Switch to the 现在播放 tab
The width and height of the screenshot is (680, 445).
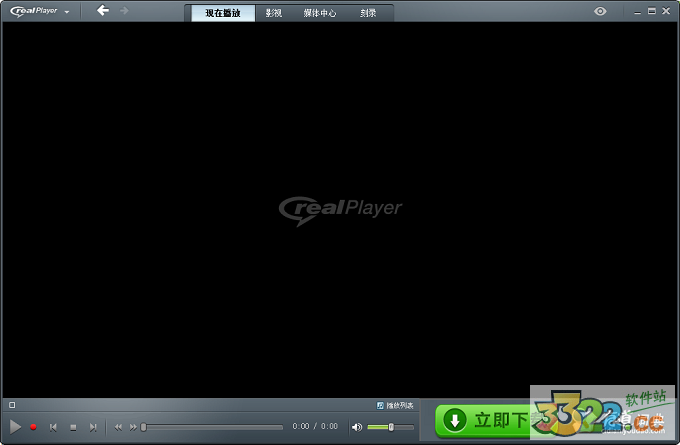[223, 13]
